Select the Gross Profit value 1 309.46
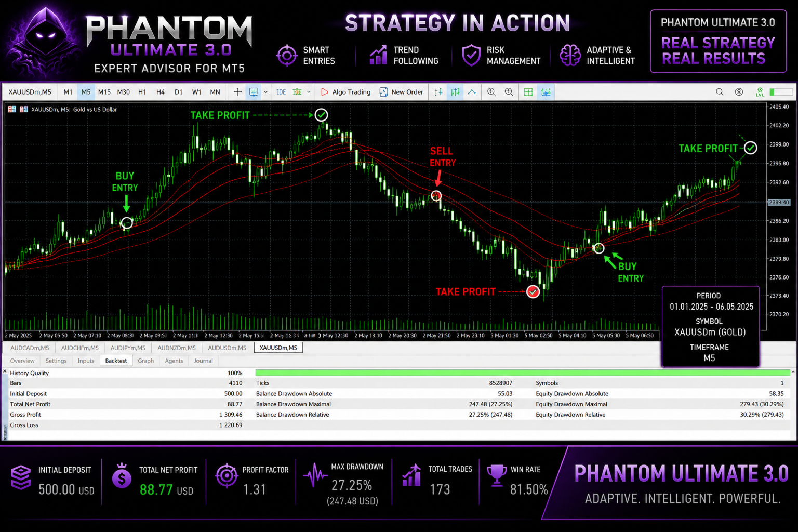 [x=231, y=415]
